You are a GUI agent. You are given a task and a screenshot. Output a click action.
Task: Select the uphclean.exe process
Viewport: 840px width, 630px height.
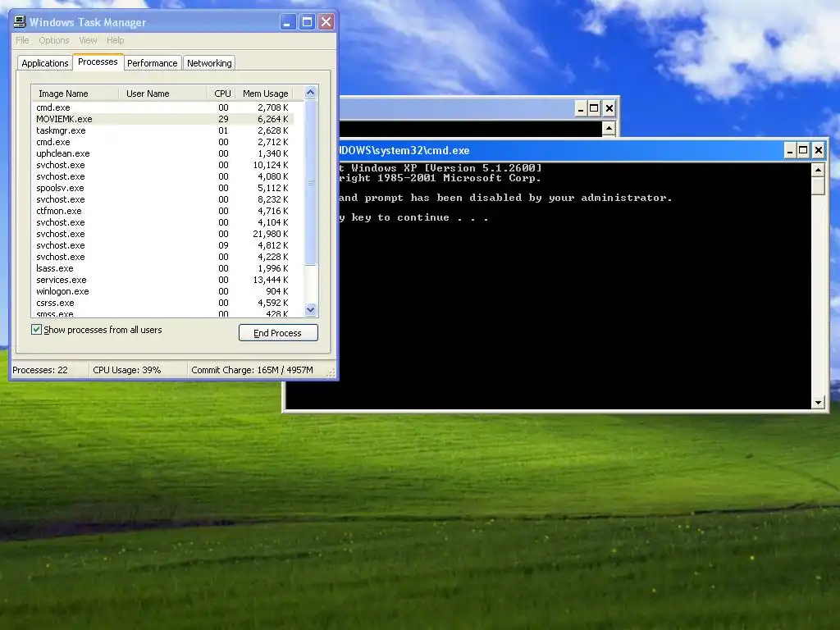coord(163,153)
